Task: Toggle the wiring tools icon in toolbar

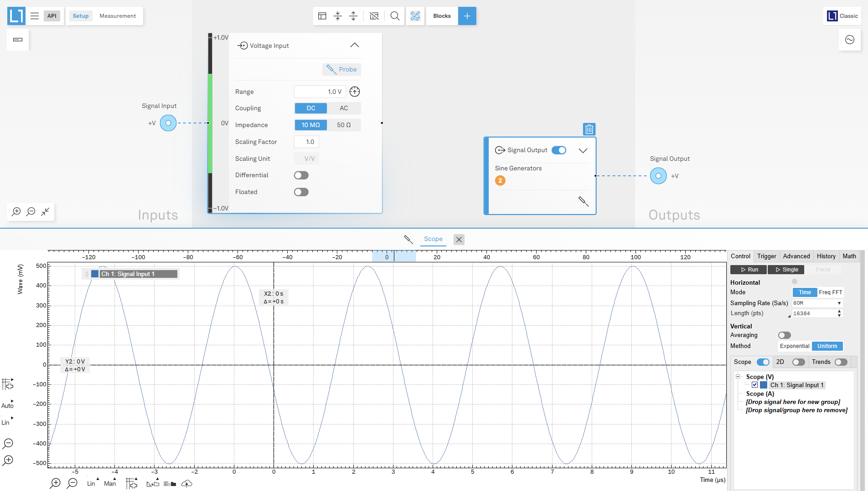Action: pos(415,16)
